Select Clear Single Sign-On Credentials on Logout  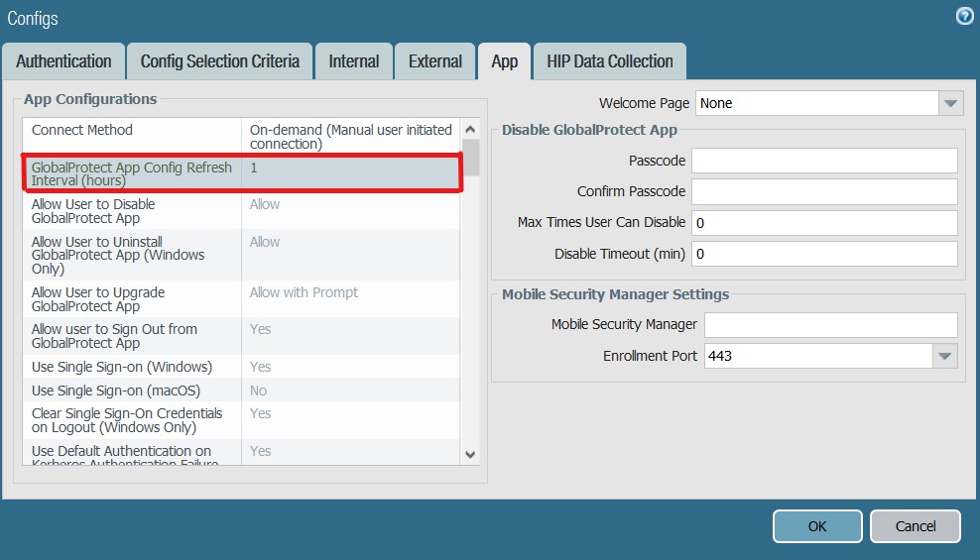pos(127,420)
